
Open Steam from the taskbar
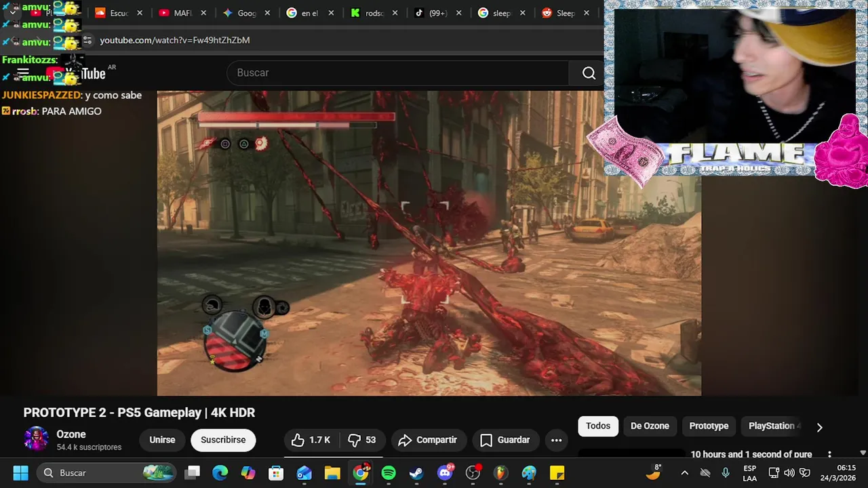point(417,472)
